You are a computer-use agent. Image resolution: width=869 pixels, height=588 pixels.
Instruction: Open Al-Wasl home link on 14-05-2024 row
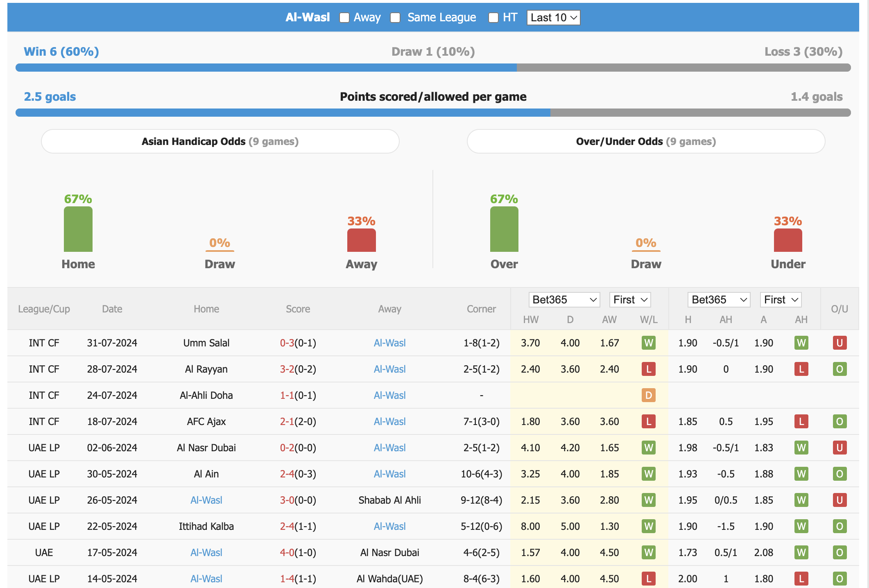tap(206, 579)
